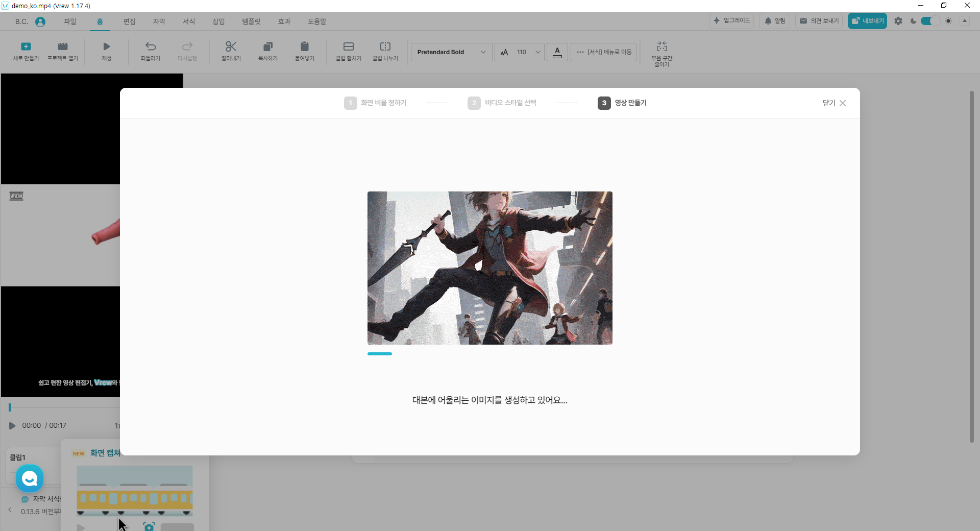The image size is (980, 531).
Task: Open the 편집 menu
Action: click(130, 21)
